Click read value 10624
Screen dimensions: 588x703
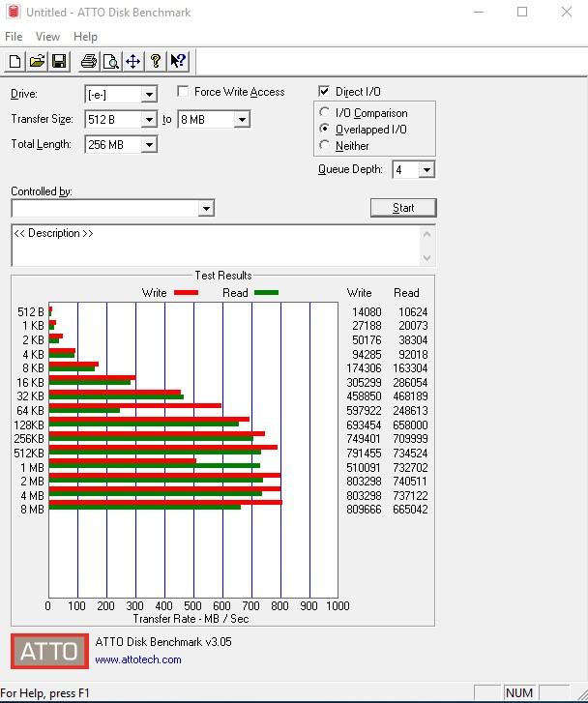413,312
